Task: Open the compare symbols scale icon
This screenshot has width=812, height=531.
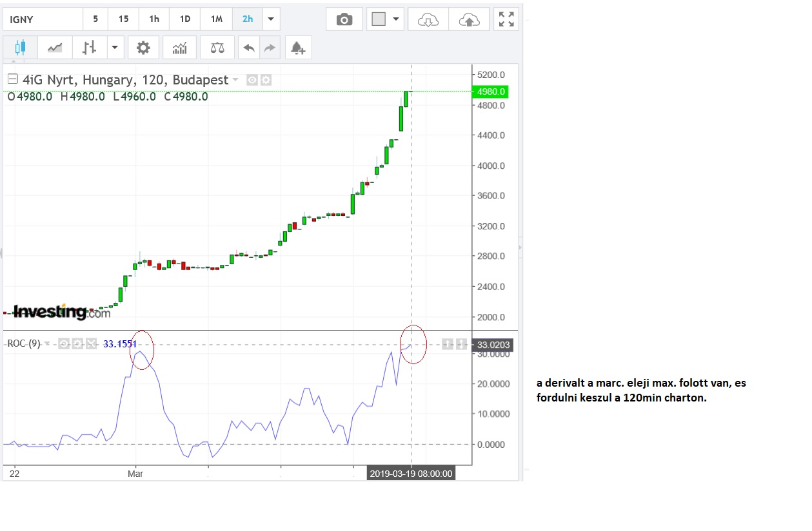Action: pyautogui.click(x=217, y=47)
